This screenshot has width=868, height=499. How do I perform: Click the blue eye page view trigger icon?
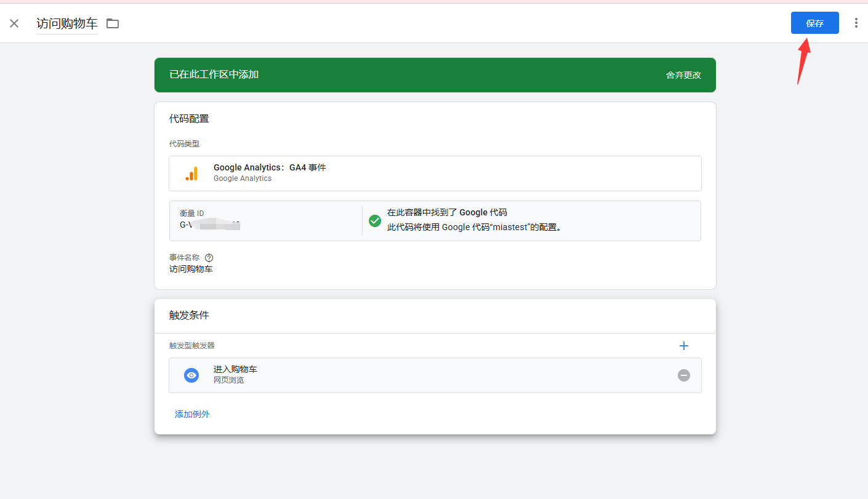coord(191,375)
